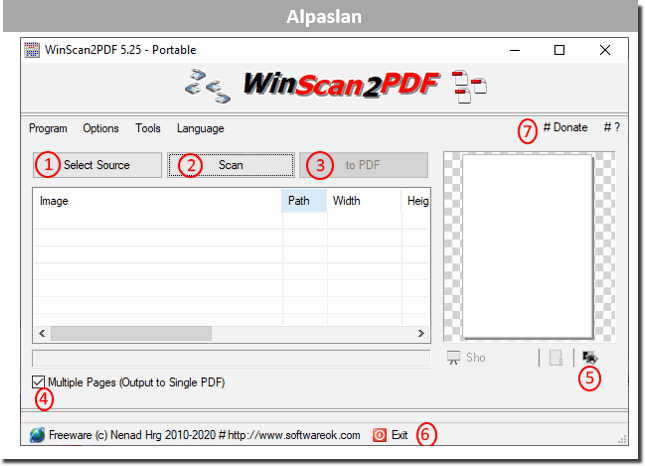Start scanning with the Scan button
The height and width of the screenshot is (466, 645).
231,165
